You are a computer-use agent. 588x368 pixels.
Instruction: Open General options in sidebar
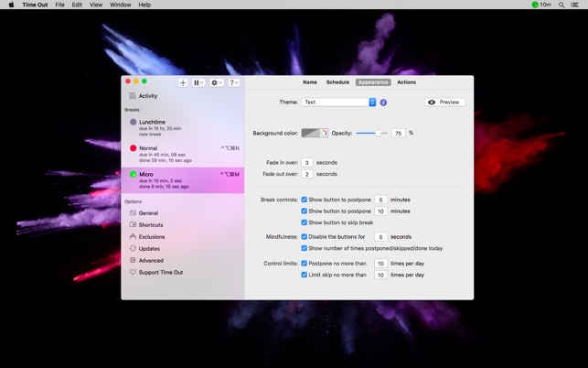click(147, 213)
